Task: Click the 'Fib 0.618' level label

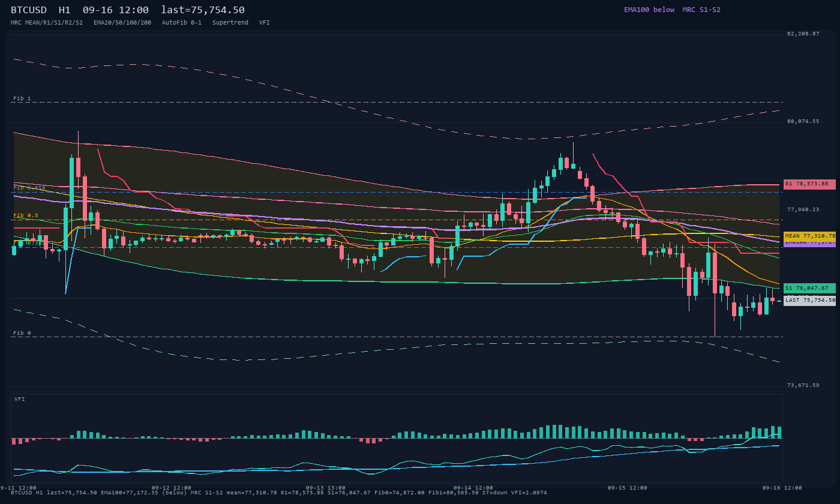Action: pos(29,188)
